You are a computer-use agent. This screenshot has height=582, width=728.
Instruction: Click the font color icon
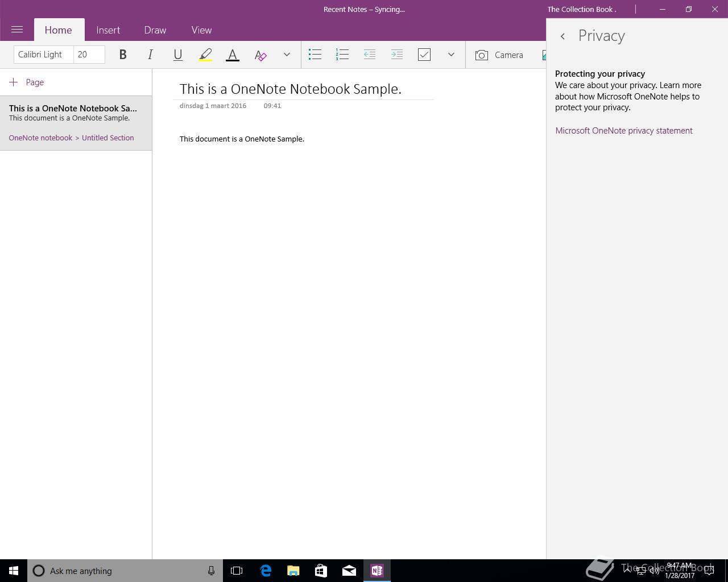click(233, 55)
